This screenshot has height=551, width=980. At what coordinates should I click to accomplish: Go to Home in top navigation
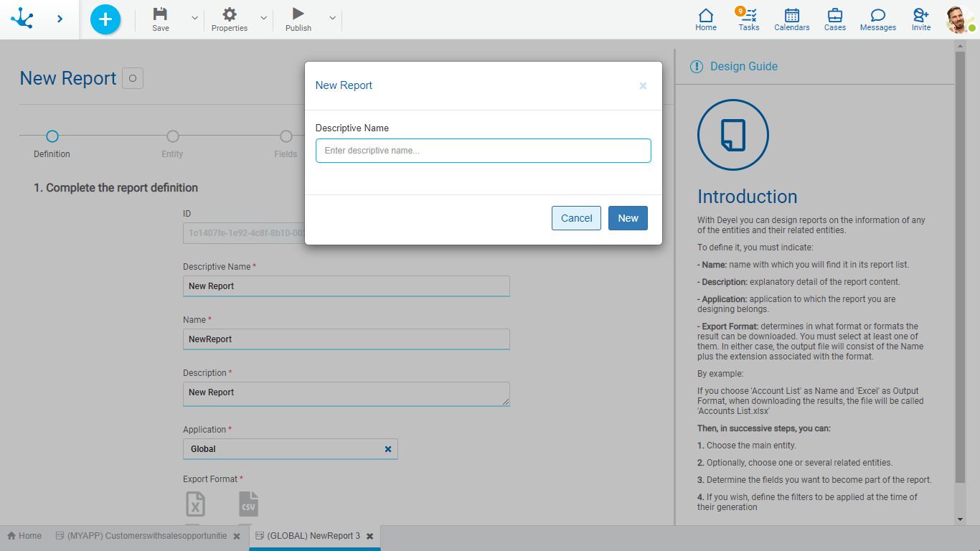pos(706,19)
